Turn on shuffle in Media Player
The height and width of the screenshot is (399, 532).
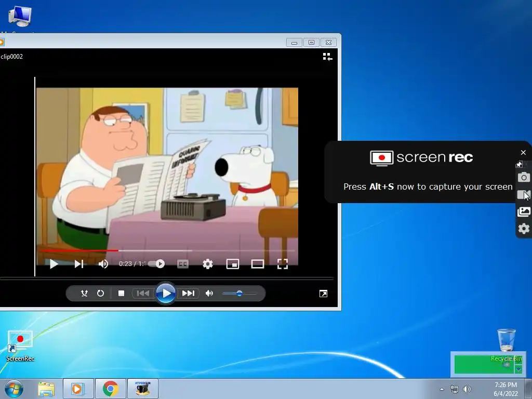tap(84, 293)
